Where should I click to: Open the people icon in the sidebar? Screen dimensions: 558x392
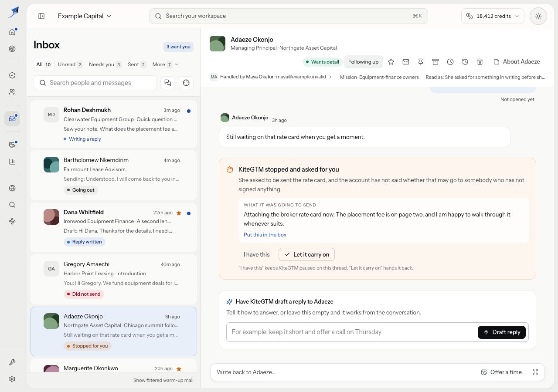(12, 92)
